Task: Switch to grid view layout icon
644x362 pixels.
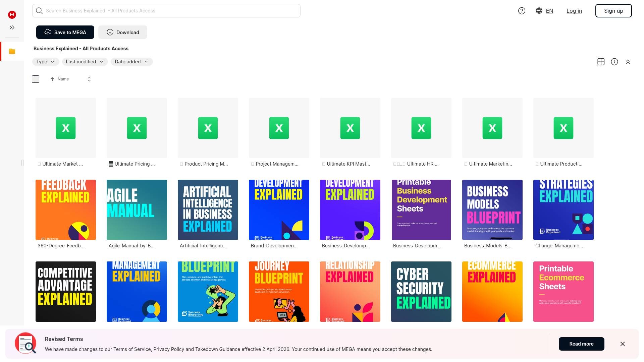Action: tap(601, 62)
